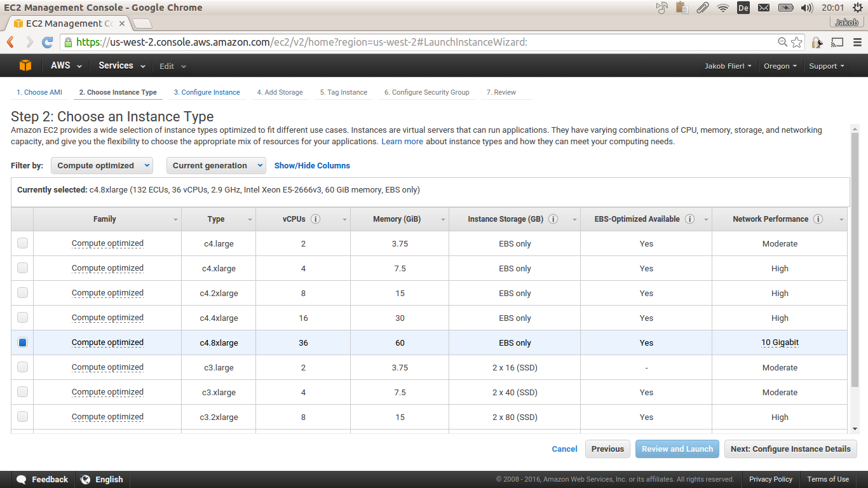The width and height of the screenshot is (868, 488).
Task: Show EBS-Optimized Available info icon
Action: 689,219
